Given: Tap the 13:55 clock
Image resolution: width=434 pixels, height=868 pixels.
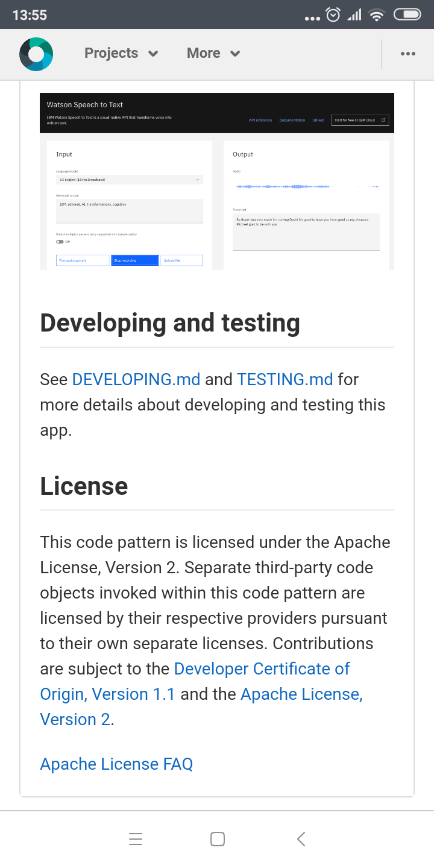Looking at the screenshot, I should pyautogui.click(x=30, y=15).
